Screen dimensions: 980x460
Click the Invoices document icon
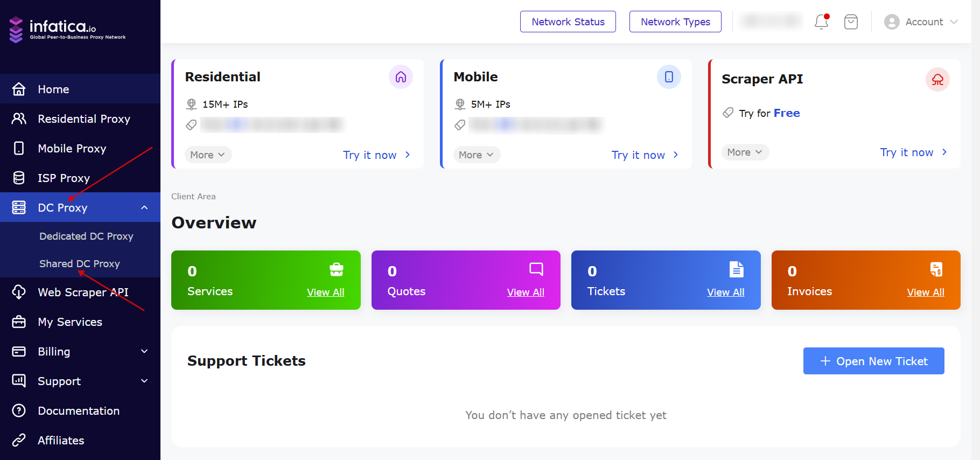pos(936,269)
